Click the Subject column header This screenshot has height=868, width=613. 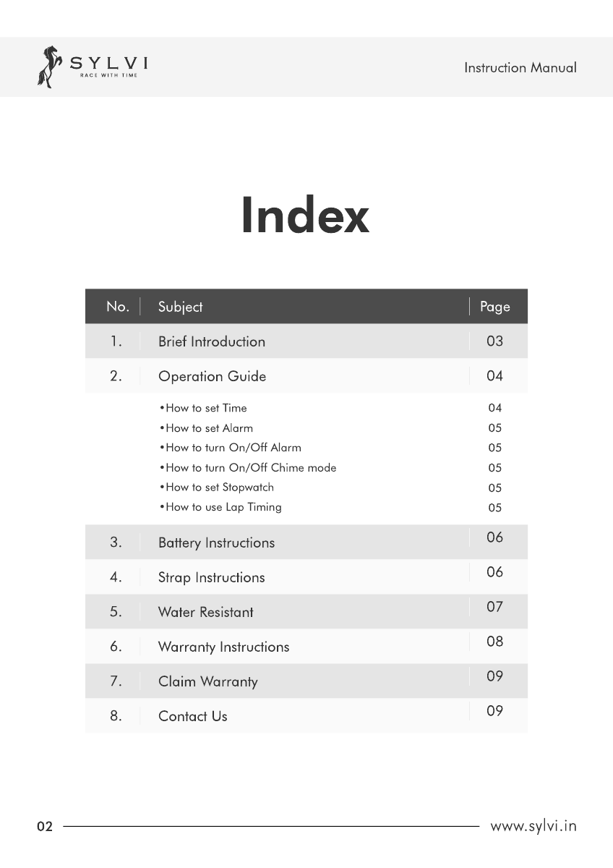tap(180, 307)
